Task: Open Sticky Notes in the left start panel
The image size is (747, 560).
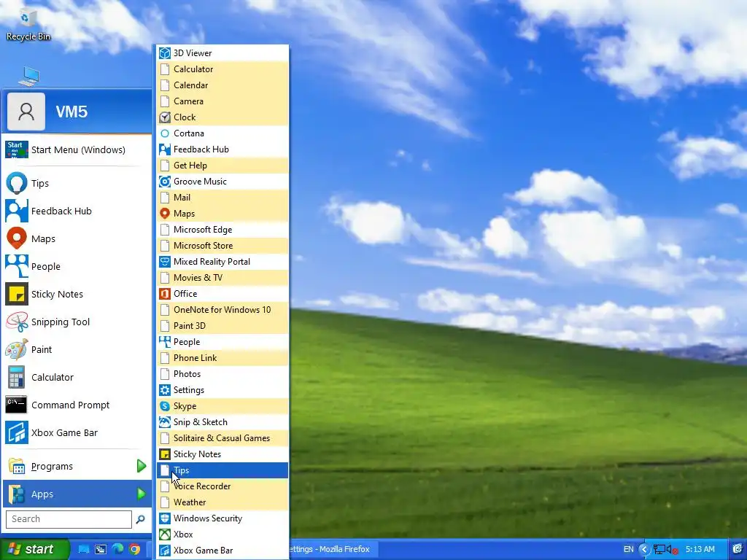Action: (x=77, y=295)
